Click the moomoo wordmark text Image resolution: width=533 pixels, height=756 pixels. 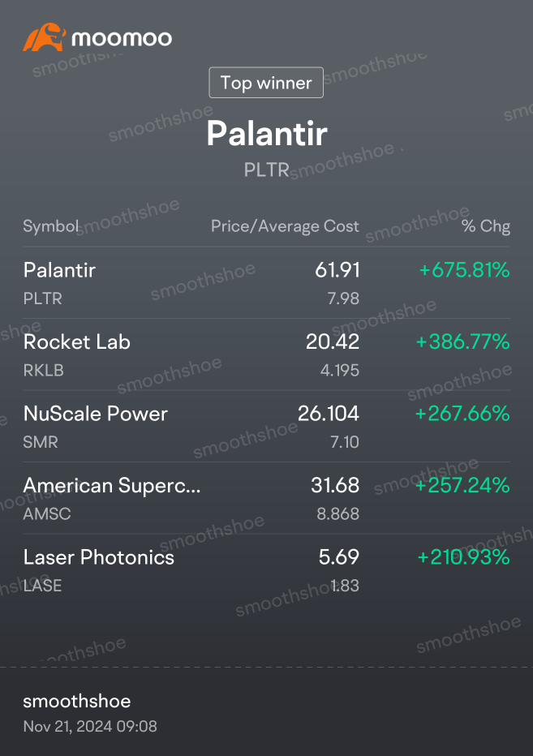pos(122,38)
